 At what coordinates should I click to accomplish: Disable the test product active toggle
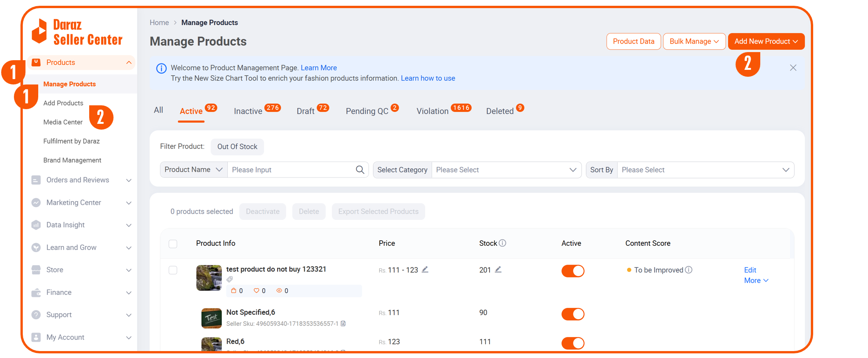click(x=573, y=271)
